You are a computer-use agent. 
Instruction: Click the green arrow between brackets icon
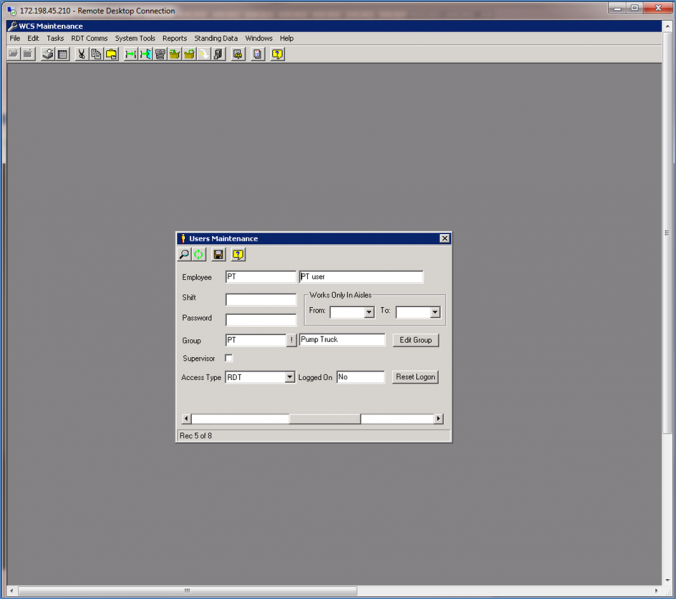point(130,54)
